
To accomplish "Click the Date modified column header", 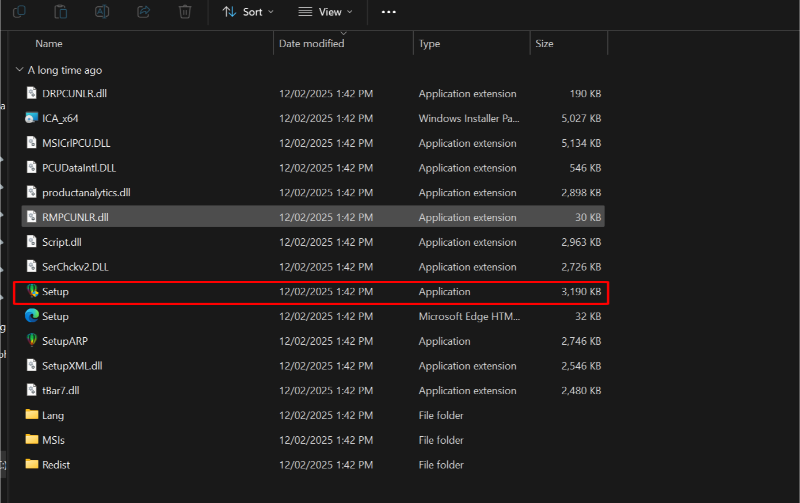I will [x=312, y=44].
